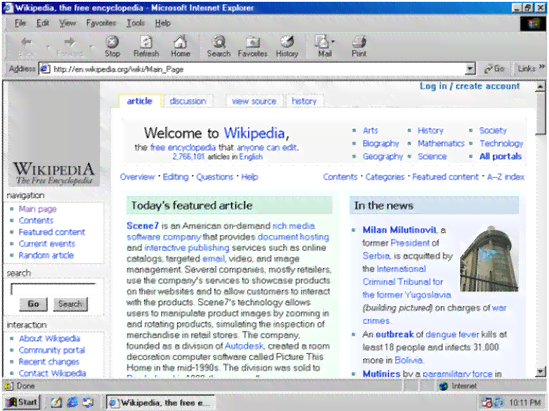
Task: Click the sidebar Search button
Action: coord(70,304)
